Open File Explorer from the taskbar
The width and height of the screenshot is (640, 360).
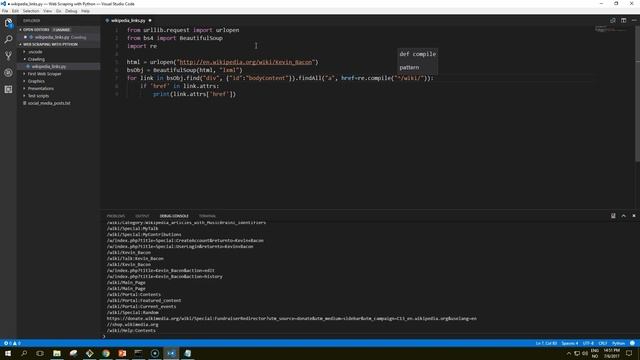57,353
